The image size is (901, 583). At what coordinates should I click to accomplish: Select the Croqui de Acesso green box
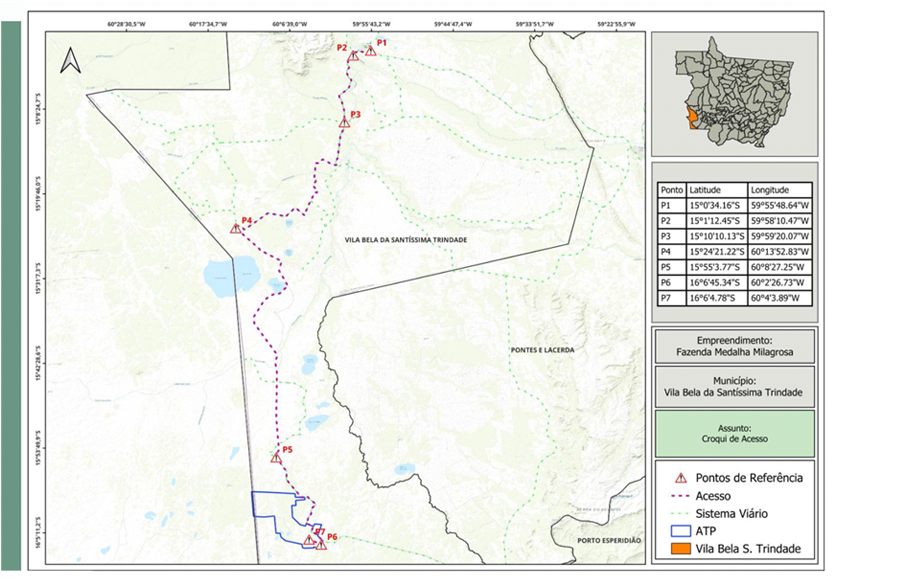tap(733, 431)
